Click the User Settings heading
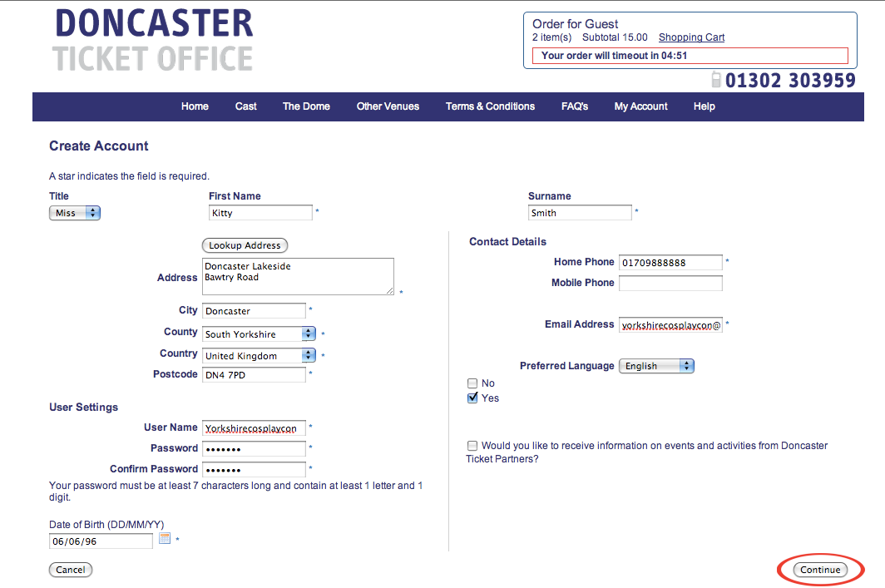This screenshot has height=588, width=885. (83, 408)
